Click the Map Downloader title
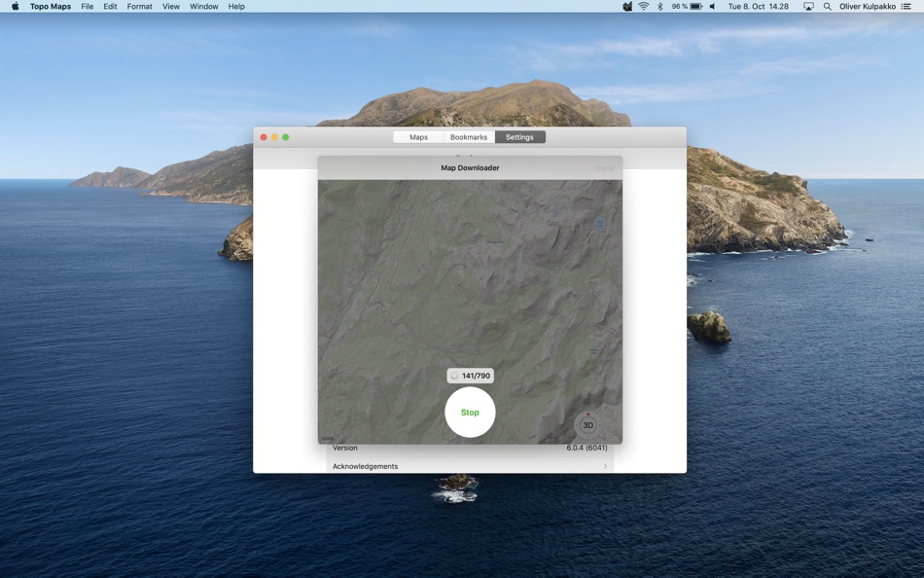The height and width of the screenshot is (578, 924). pos(470,167)
